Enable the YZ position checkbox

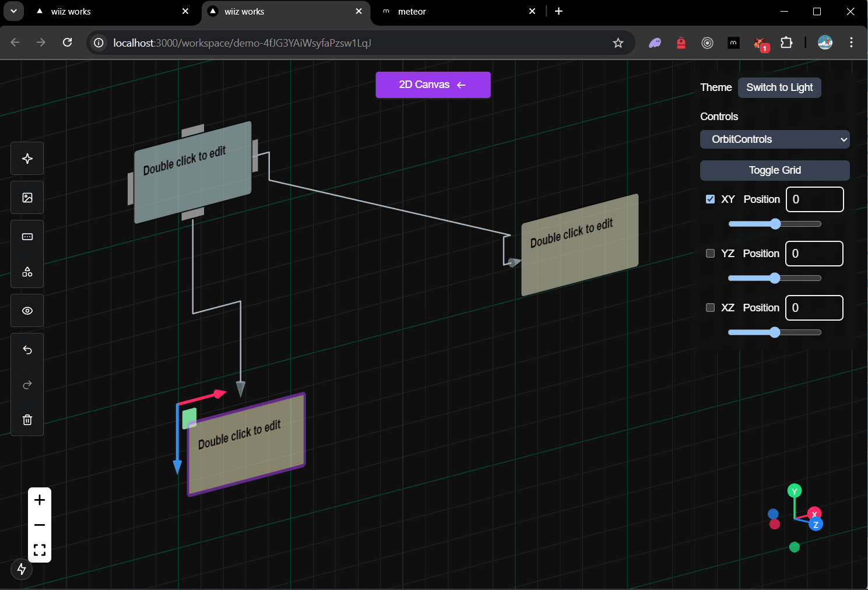point(710,253)
